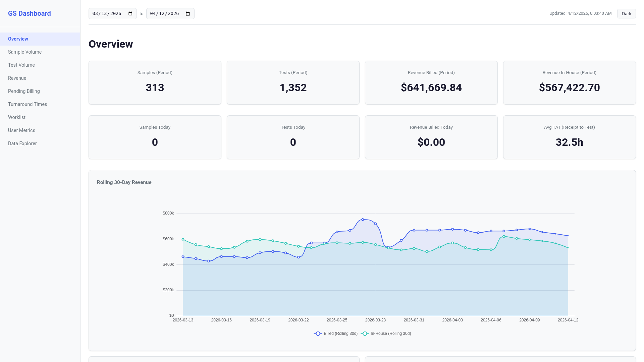This screenshot has width=644, height=362.
Task: Open Turnaround Times view
Action: pos(28,104)
